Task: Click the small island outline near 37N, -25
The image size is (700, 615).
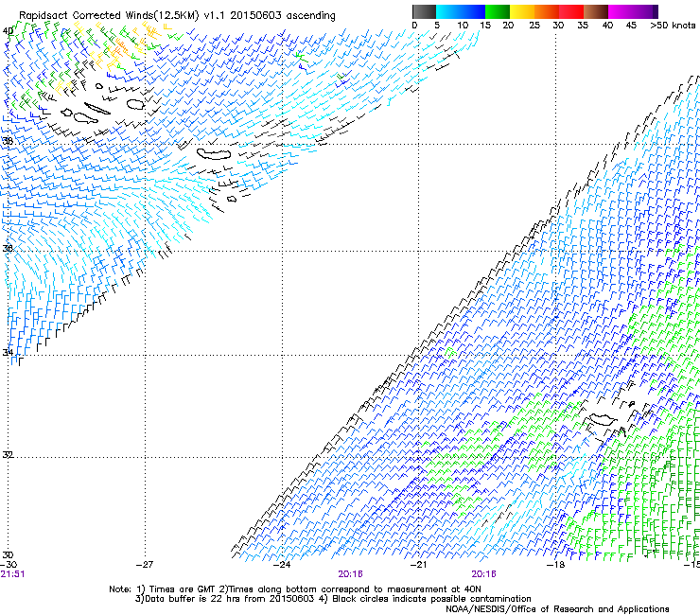Action: pyautogui.click(x=232, y=199)
